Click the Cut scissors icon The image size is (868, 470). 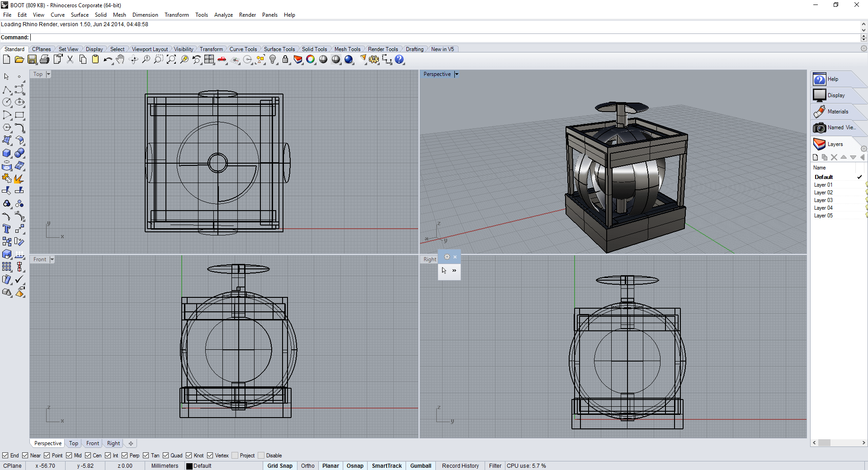click(70, 59)
